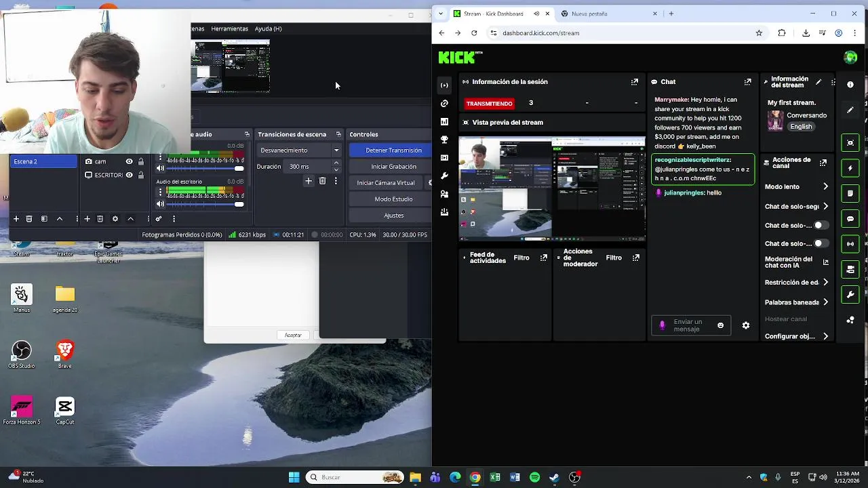Expand the Chat de solo-segu option

click(x=825, y=206)
